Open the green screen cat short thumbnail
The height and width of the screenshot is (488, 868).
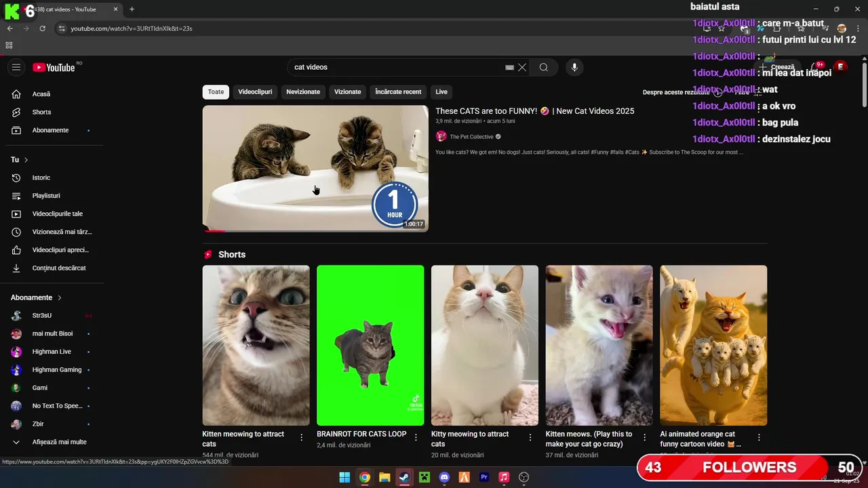pyautogui.click(x=370, y=345)
